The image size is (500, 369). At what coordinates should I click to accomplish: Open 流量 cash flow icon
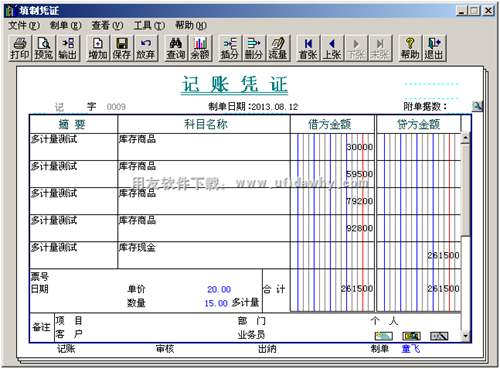(x=278, y=48)
